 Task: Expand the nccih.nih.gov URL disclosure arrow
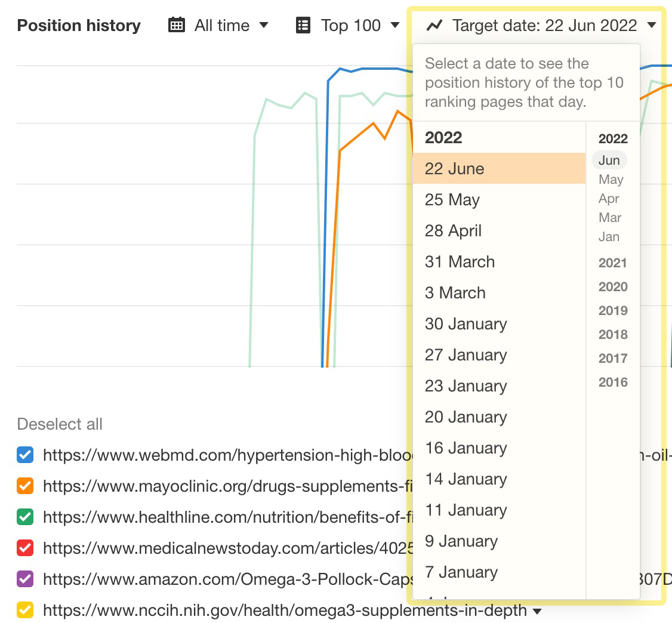[538, 612]
